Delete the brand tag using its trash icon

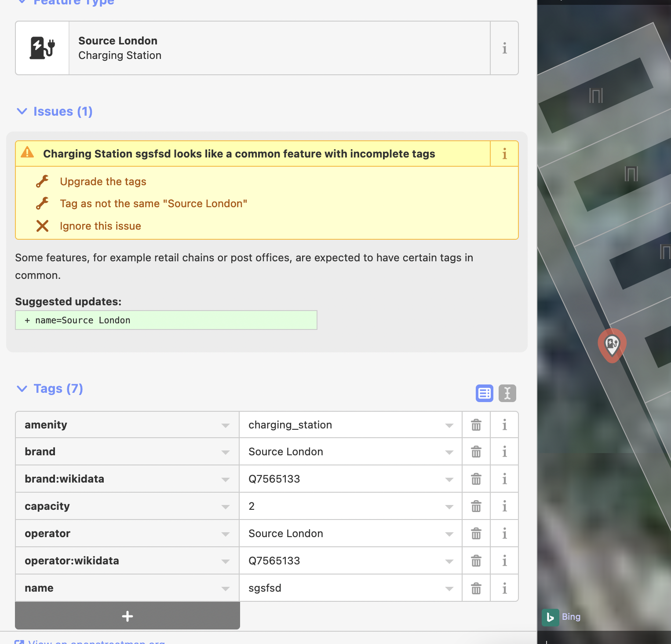tap(476, 451)
